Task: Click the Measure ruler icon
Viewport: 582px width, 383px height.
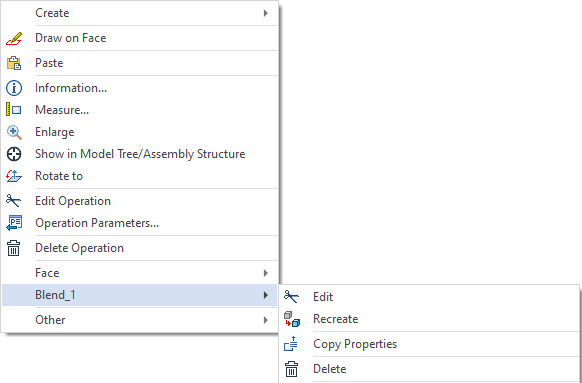Action: tap(14, 110)
